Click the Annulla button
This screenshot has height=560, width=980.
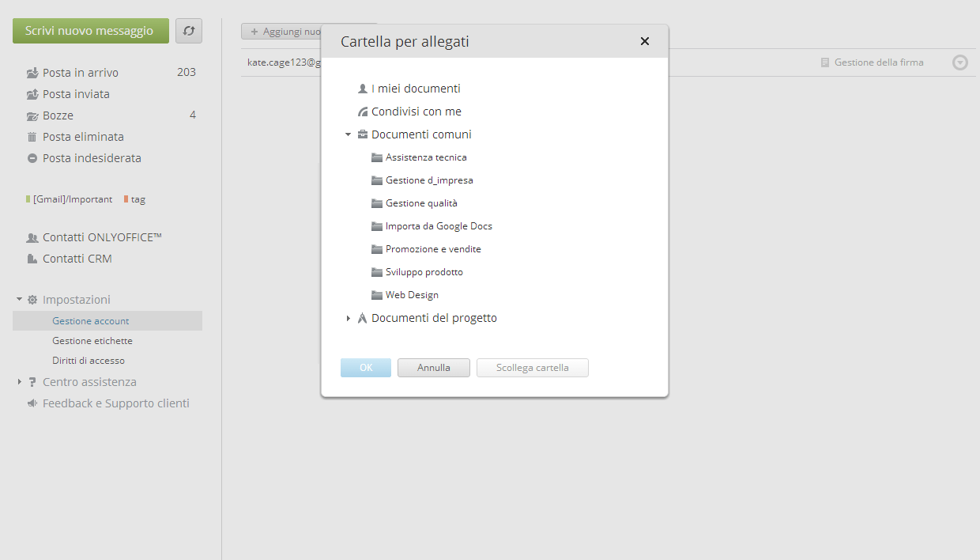(434, 368)
